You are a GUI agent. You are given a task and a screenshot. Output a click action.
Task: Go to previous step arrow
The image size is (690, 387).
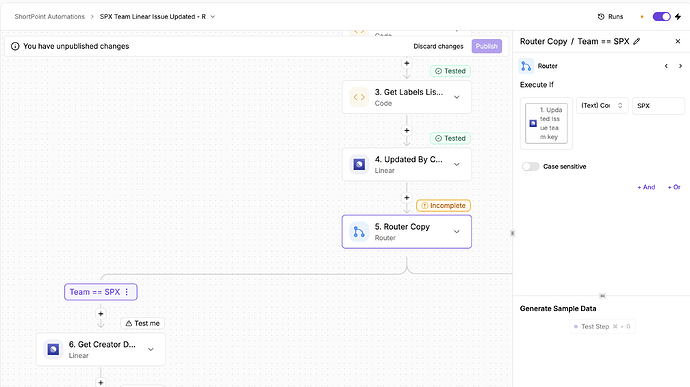(x=666, y=66)
